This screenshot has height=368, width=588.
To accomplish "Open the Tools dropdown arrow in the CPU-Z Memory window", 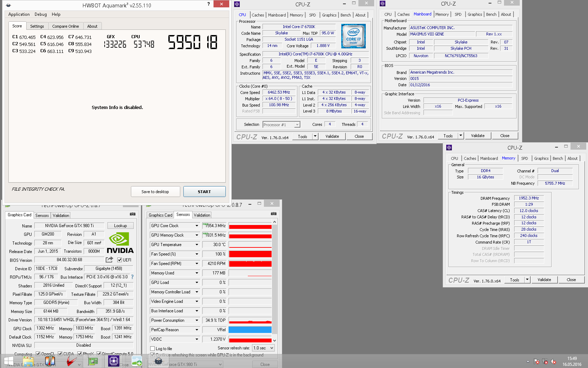I will point(527,280).
